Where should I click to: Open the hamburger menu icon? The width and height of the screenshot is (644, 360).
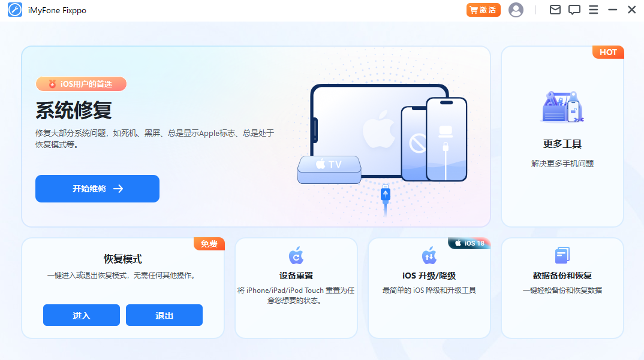(593, 10)
